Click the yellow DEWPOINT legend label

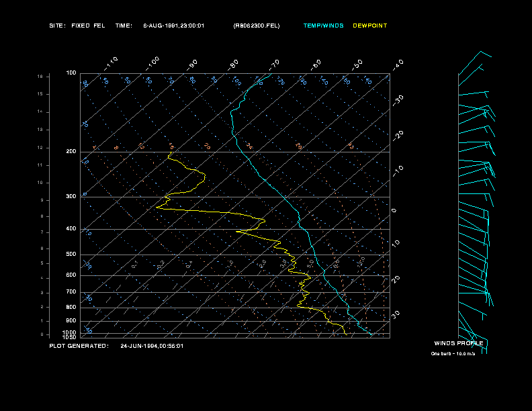tap(370, 26)
